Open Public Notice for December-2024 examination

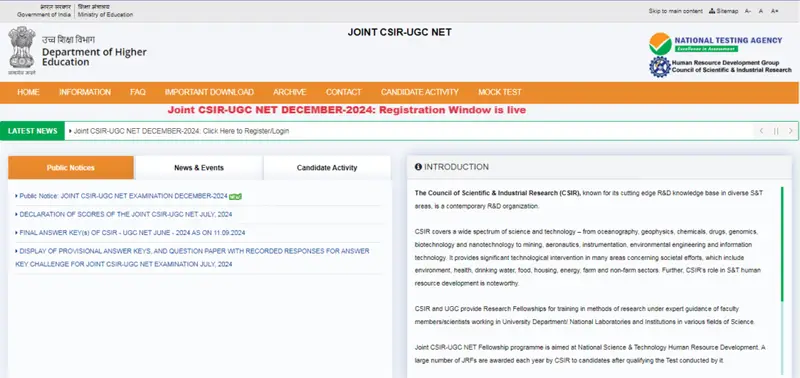tap(123, 196)
